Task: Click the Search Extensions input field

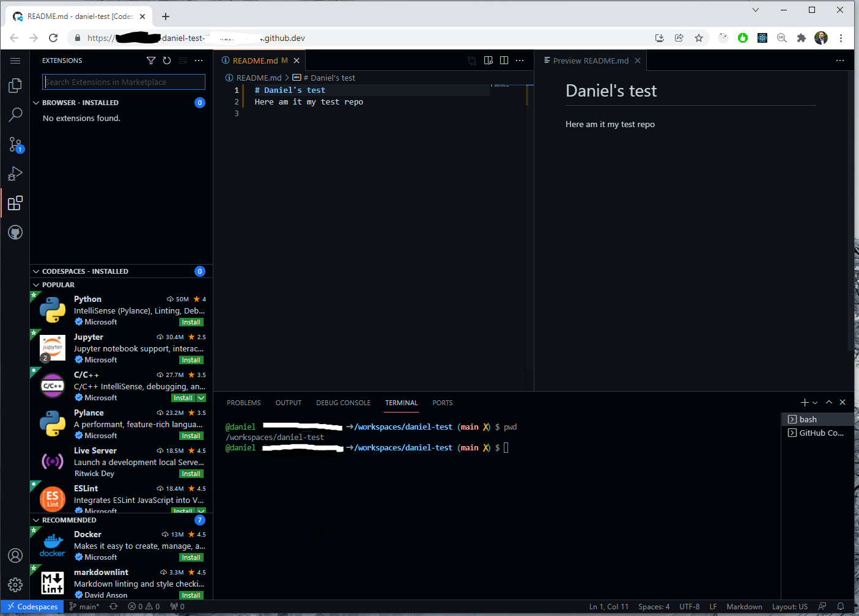Action: click(x=122, y=82)
